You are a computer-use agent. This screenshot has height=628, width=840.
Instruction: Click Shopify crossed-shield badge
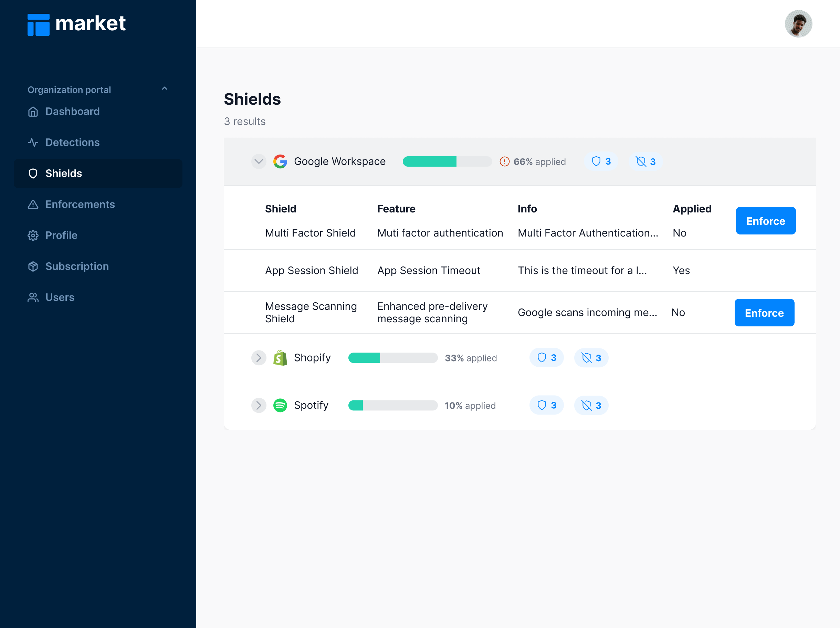point(591,358)
